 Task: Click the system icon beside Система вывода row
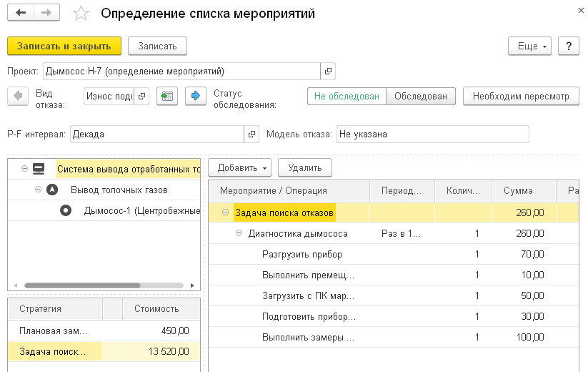[39, 169]
